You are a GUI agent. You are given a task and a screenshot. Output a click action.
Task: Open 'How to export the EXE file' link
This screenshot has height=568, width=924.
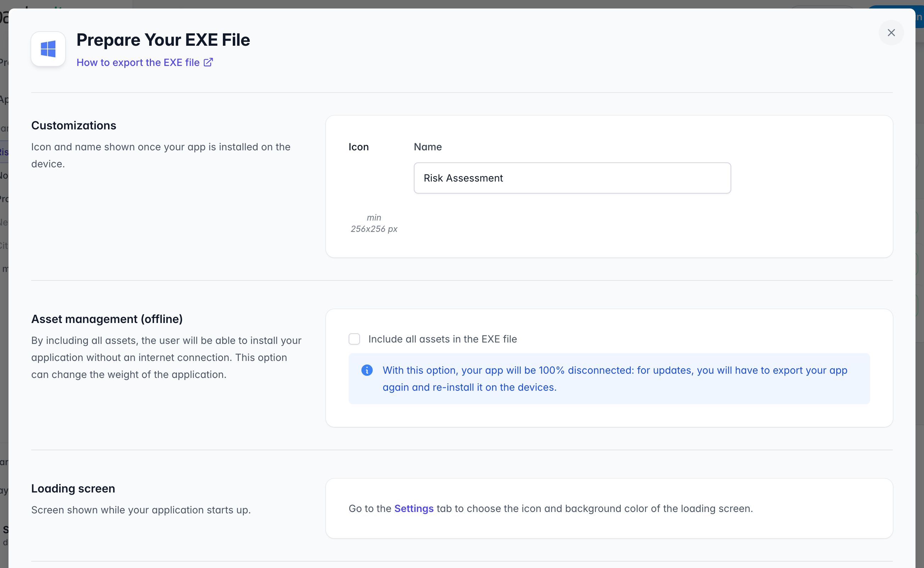pyautogui.click(x=145, y=62)
